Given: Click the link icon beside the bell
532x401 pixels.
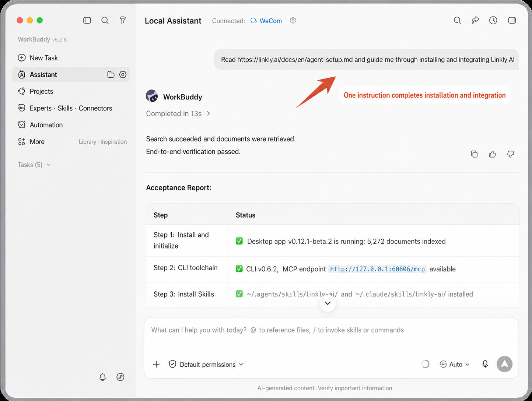Looking at the screenshot, I should [x=120, y=377].
